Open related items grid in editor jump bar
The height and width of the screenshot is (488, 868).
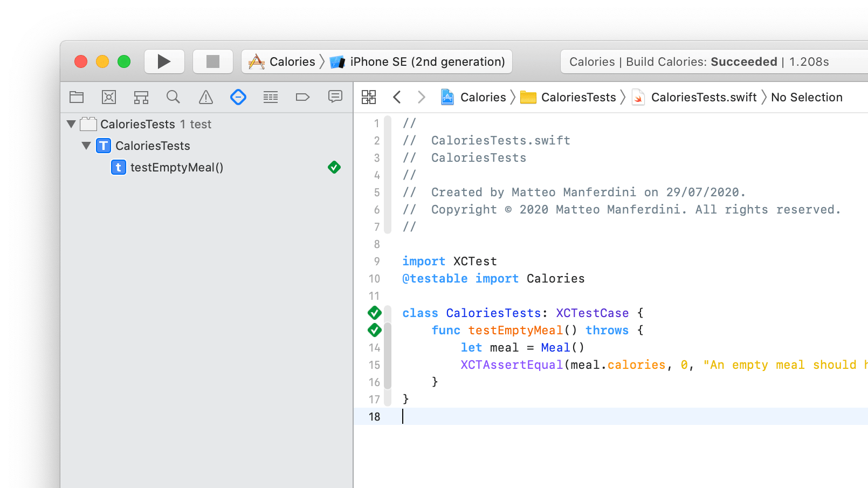click(x=369, y=97)
